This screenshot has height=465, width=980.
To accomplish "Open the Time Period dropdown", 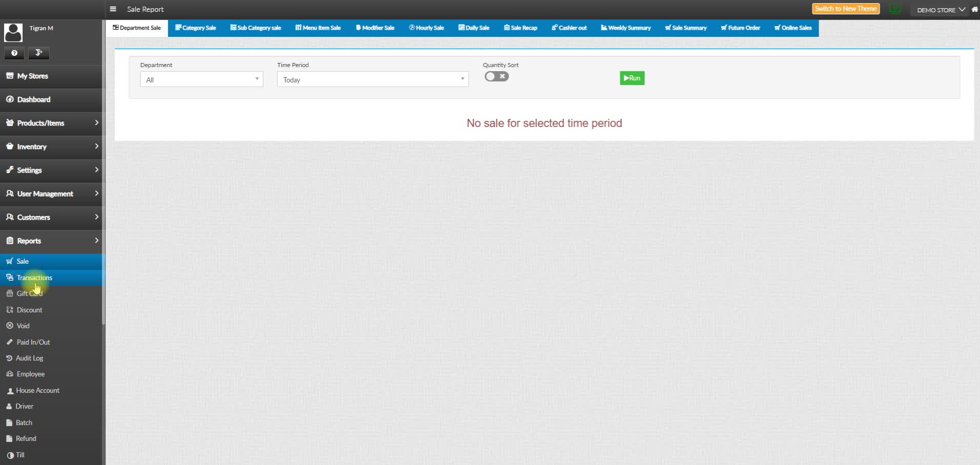I will [373, 79].
